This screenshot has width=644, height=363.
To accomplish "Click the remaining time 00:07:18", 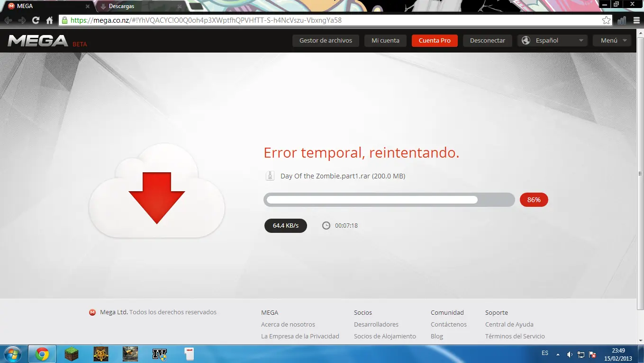I will (x=346, y=226).
